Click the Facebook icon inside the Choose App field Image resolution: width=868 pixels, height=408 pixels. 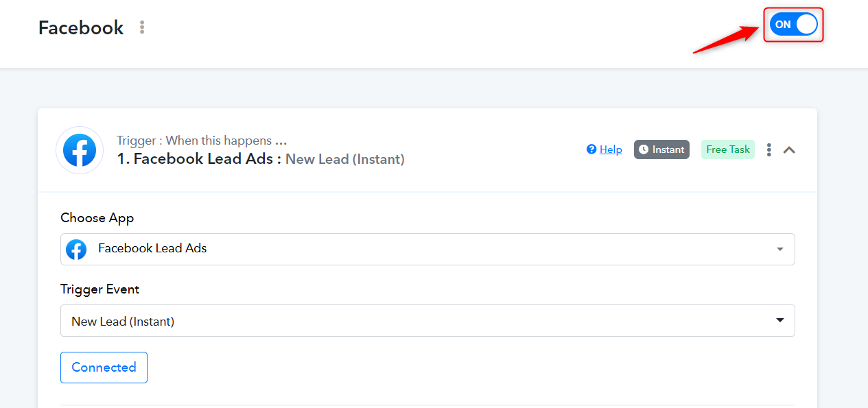(76, 249)
